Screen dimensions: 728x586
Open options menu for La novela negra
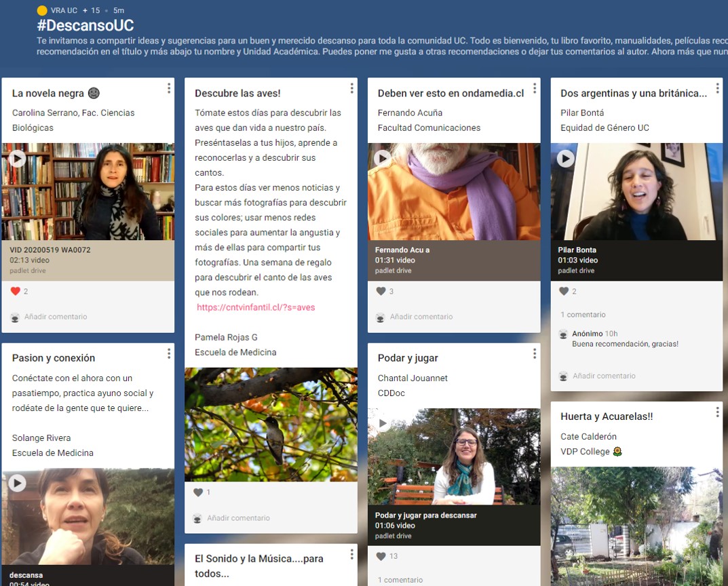(x=169, y=88)
